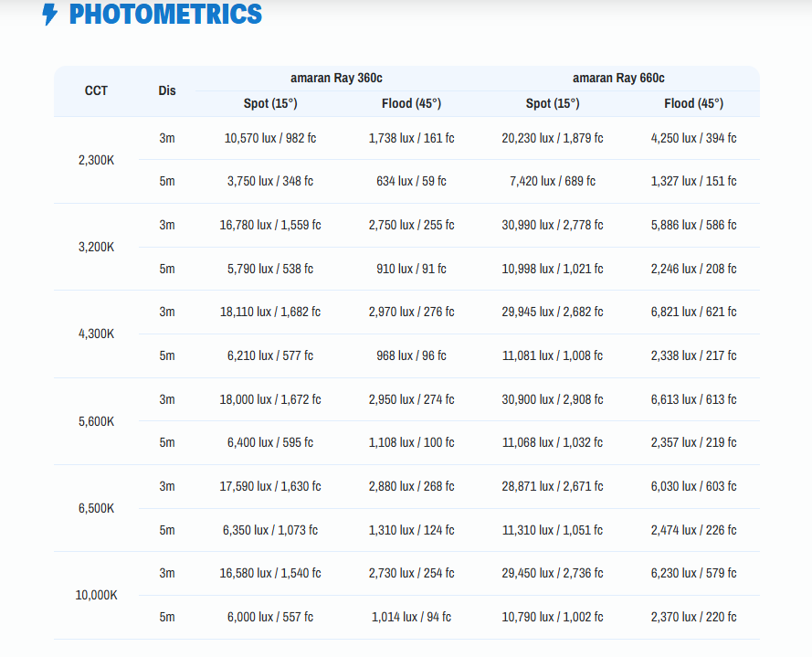The image size is (812, 657).
Task: Click the 634 lux / 59 fc cell
Action: pyautogui.click(x=411, y=181)
